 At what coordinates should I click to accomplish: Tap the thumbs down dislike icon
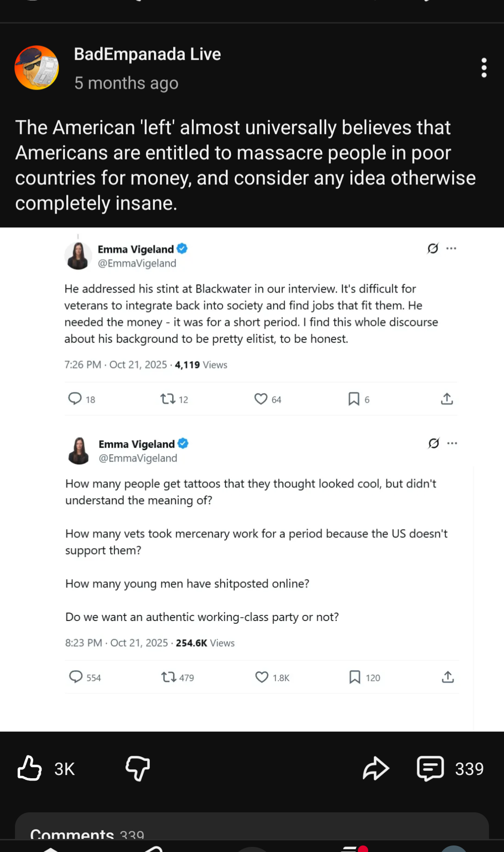pos(138,768)
